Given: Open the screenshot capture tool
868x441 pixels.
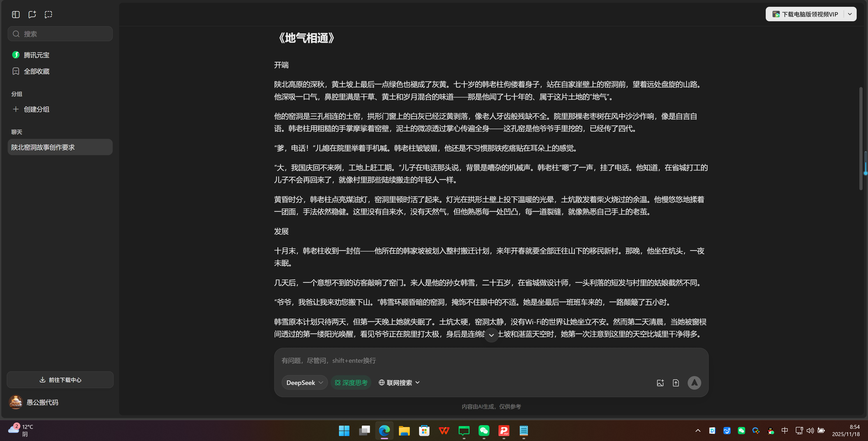Looking at the screenshot, I should pyautogui.click(x=48, y=14).
